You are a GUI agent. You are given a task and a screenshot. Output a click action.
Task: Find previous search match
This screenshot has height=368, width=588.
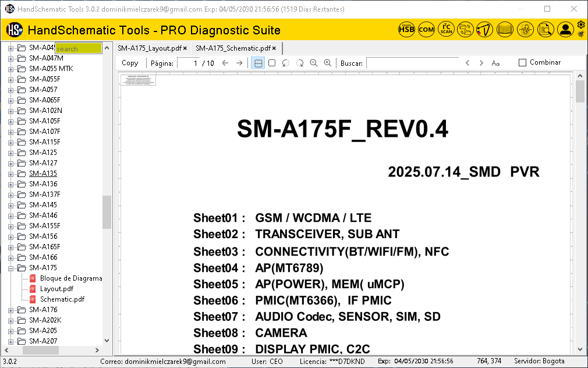coord(467,63)
